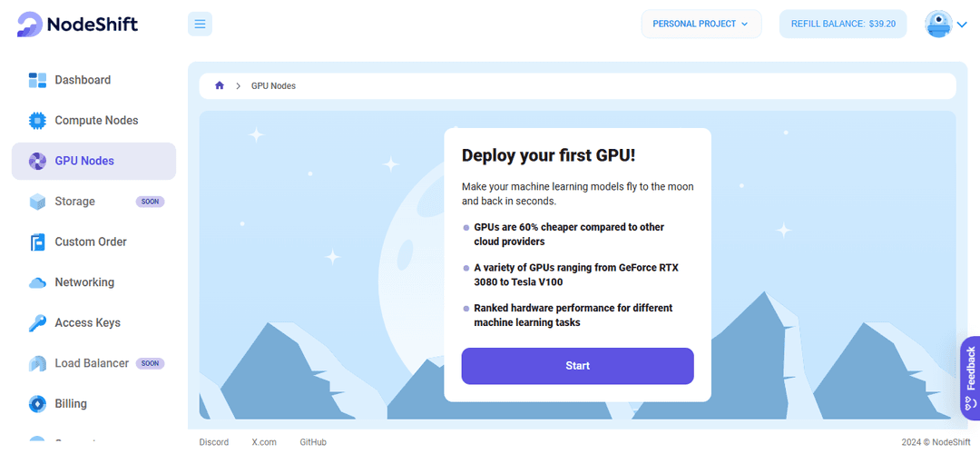Click GPU Nodes breadcrumb text
The width and height of the screenshot is (980, 454).
273,85
